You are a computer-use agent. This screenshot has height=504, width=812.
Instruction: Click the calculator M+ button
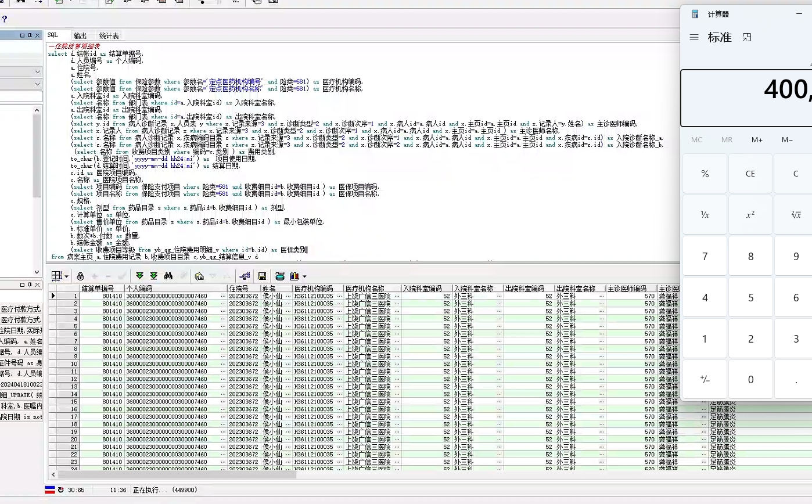click(x=757, y=140)
